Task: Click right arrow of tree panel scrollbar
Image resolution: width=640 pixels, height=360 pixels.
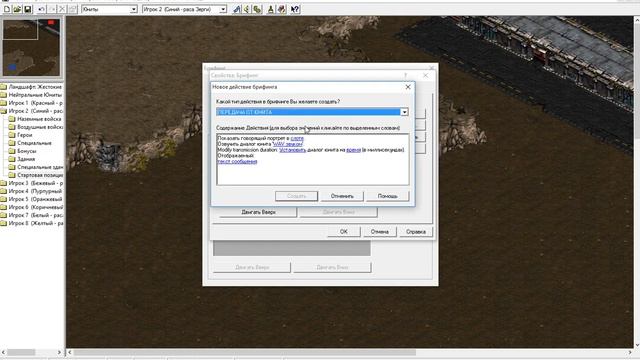Action: (59, 352)
